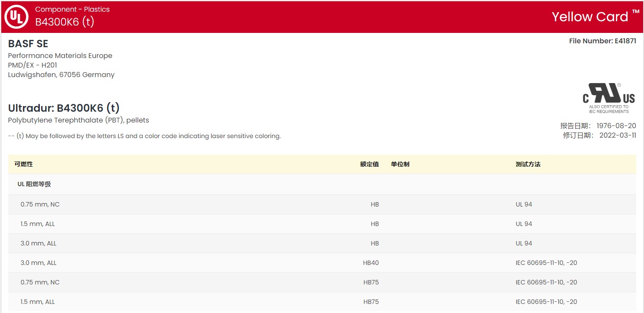644x313 pixels.
Task: Click the "0.75 mm, NC" row rated HB75
Action: [322, 282]
